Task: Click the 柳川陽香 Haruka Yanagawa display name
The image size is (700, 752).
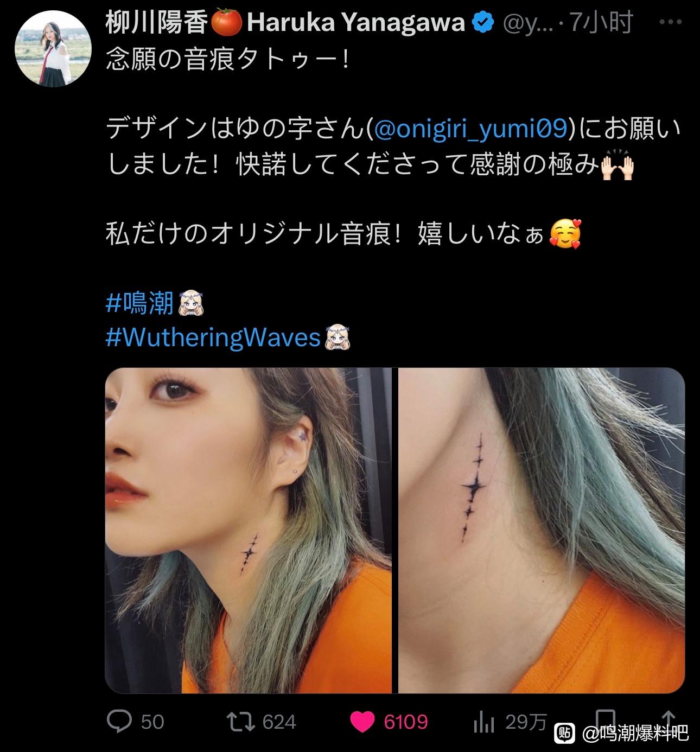Action: coord(285,23)
